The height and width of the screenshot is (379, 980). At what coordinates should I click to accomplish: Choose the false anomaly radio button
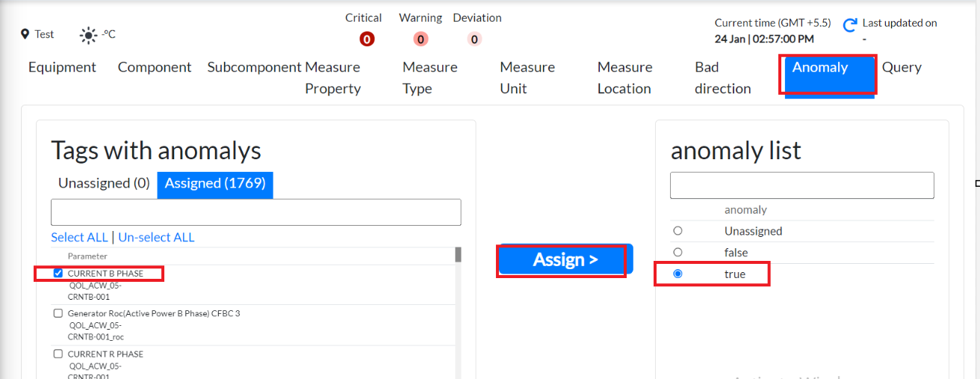677,253
